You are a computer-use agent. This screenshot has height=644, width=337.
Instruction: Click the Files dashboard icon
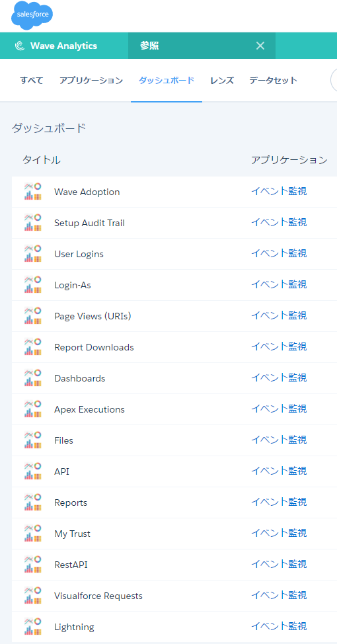tap(33, 440)
